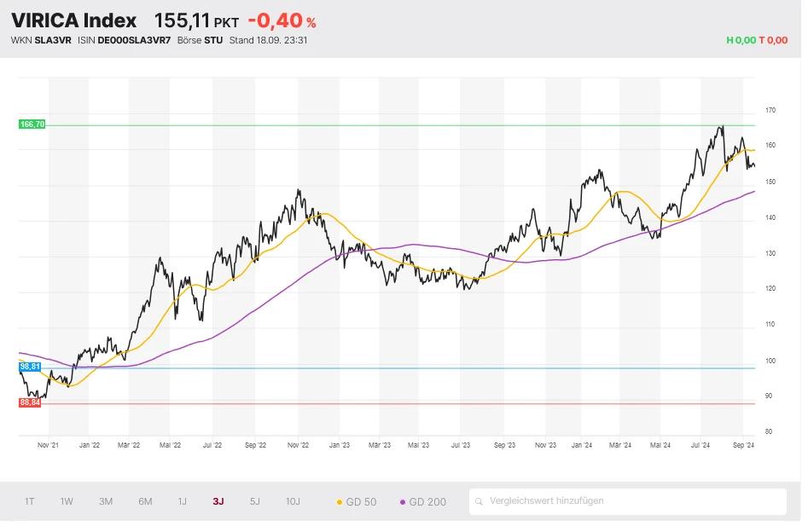808x532 pixels.
Task: Click the yellow dot beside GD 50
Action: tap(341, 502)
